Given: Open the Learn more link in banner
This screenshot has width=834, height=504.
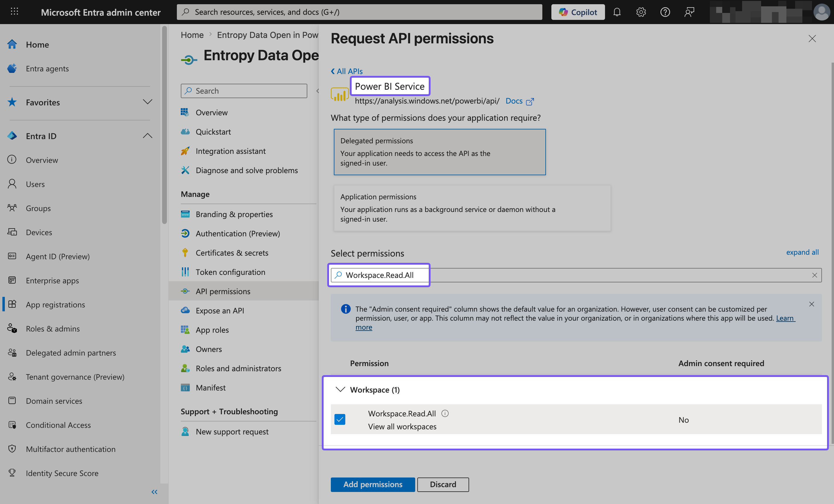Looking at the screenshot, I should tap(785, 318).
